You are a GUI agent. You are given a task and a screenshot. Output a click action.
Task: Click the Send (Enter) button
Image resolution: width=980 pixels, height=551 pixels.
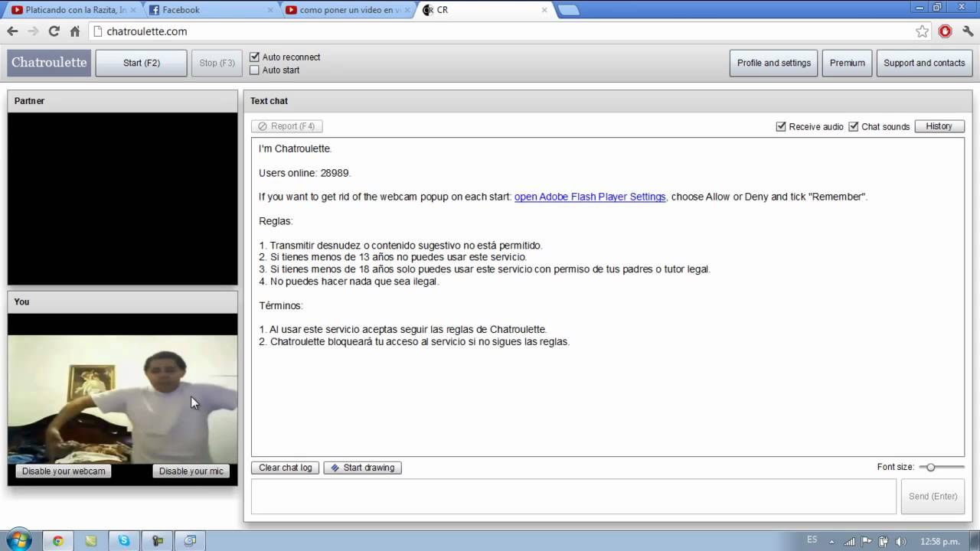(933, 497)
